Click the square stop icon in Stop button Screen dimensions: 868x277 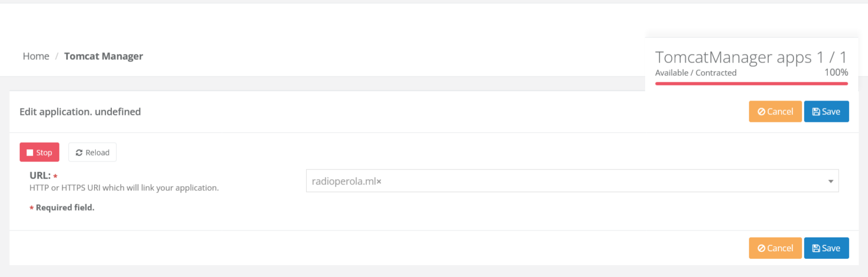[30, 152]
